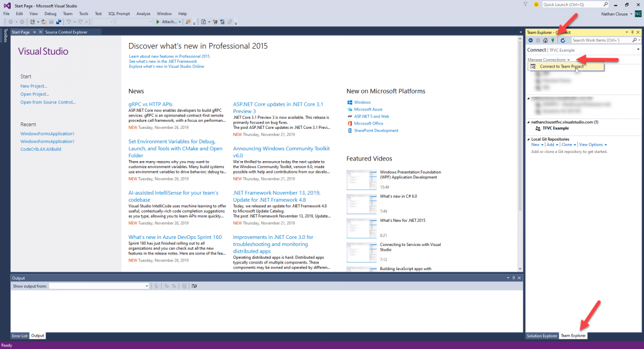Click the Open File folder icon

pos(43,22)
